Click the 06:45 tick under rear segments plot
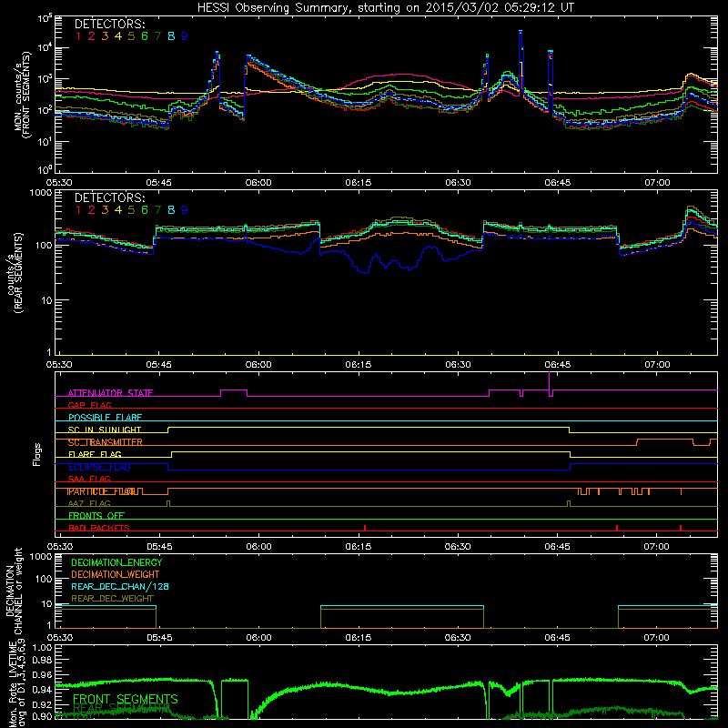 [x=558, y=365]
